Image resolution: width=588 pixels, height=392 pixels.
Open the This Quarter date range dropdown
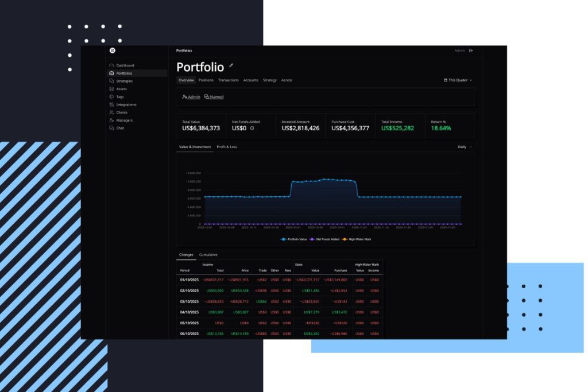[458, 80]
